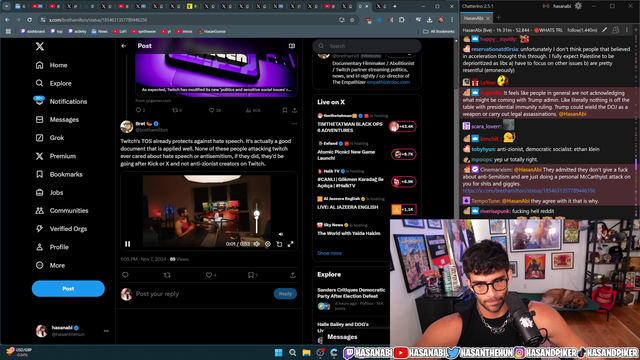Image resolution: width=640 pixels, height=360 pixels.
Task: Open Chatterino channel edit pencil icon
Action: tap(604, 30)
